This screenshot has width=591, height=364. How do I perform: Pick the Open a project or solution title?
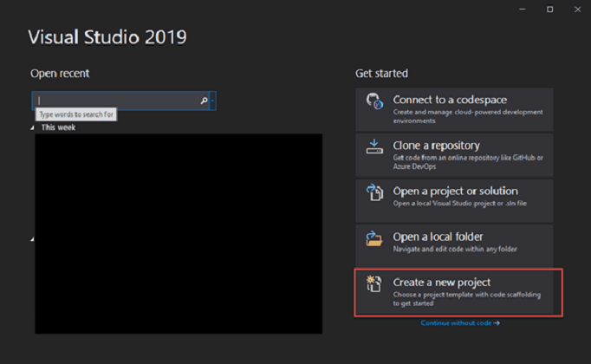click(x=455, y=191)
